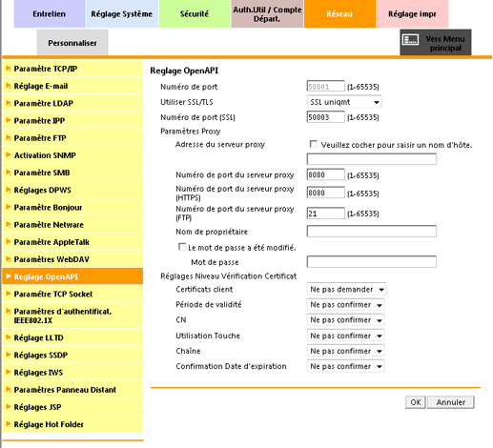Click the proxy server HTTPS port field
The width and height of the screenshot is (493, 448).
pos(326,193)
